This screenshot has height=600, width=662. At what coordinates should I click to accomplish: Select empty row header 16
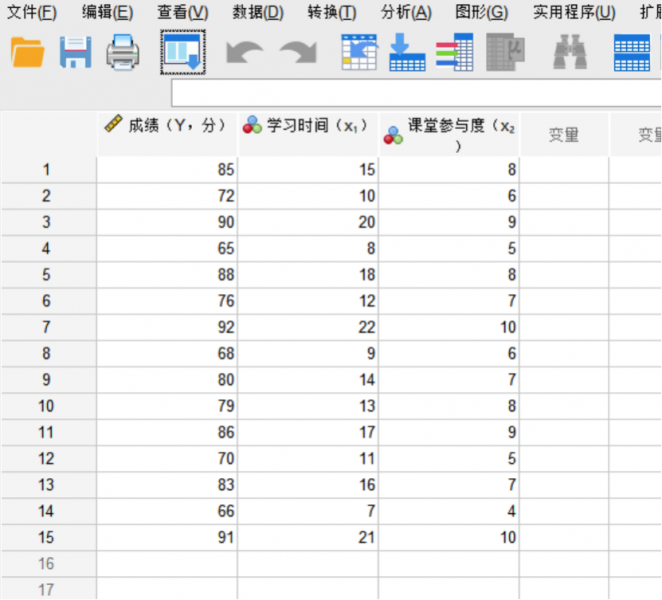tap(49, 564)
